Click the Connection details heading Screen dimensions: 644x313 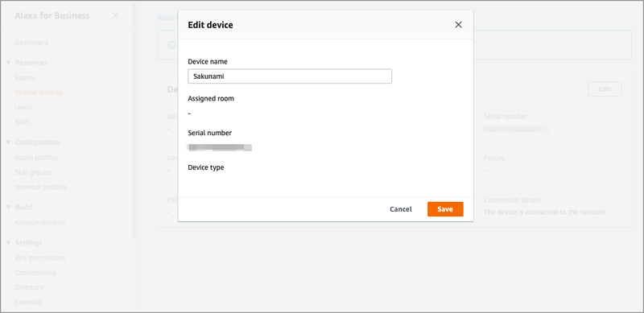tap(513, 200)
